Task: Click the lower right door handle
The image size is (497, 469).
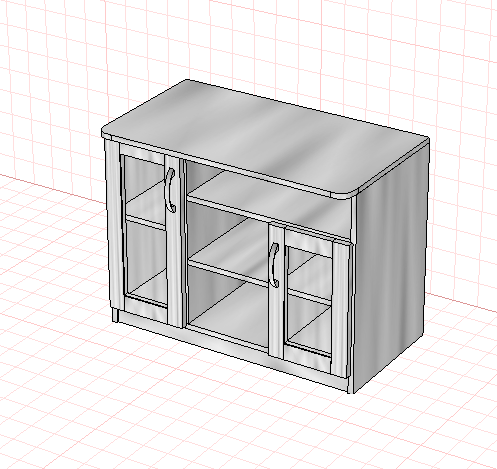Action: click(274, 265)
